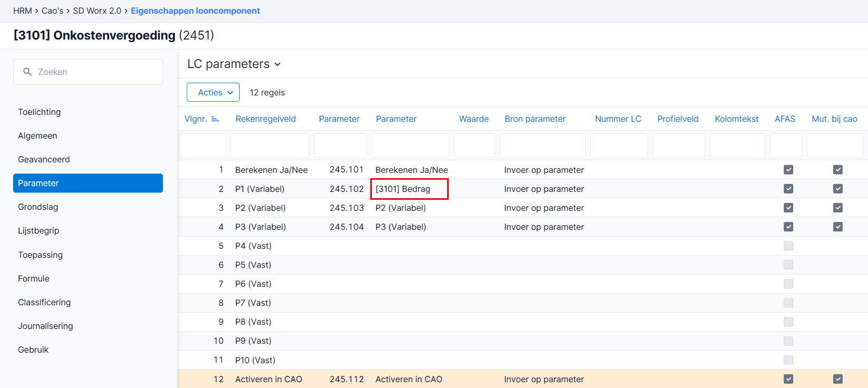868x388 pixels.
Task: Click the Waarde column filter field
Action: click(x=475, y=145)
